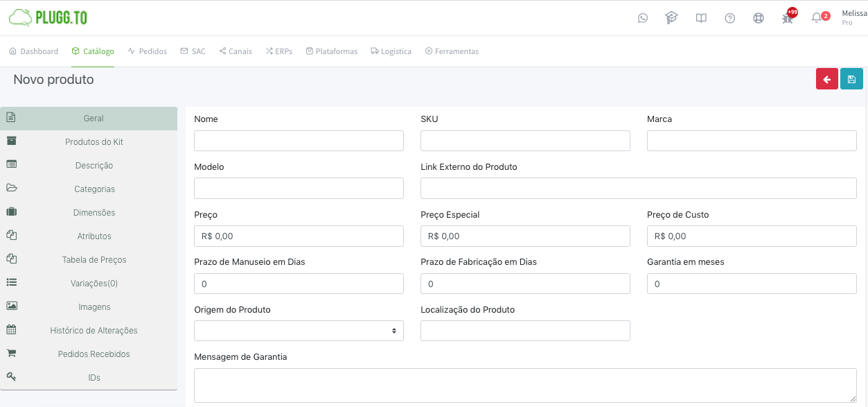Click the Plugg.to logo
Image resolution: width=868 pixels, height=407 pixels.
[x=48, y=17]
